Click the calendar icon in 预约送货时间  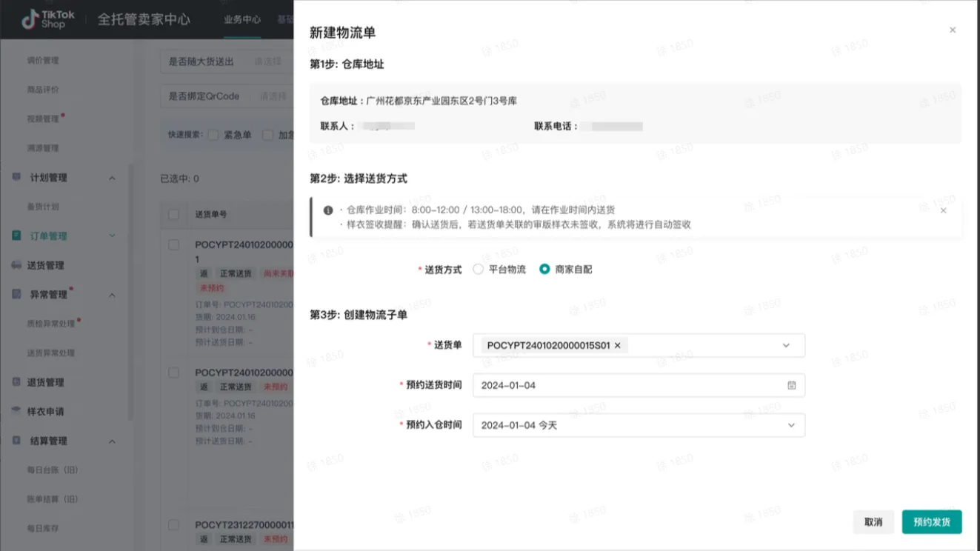click(792, 385)
